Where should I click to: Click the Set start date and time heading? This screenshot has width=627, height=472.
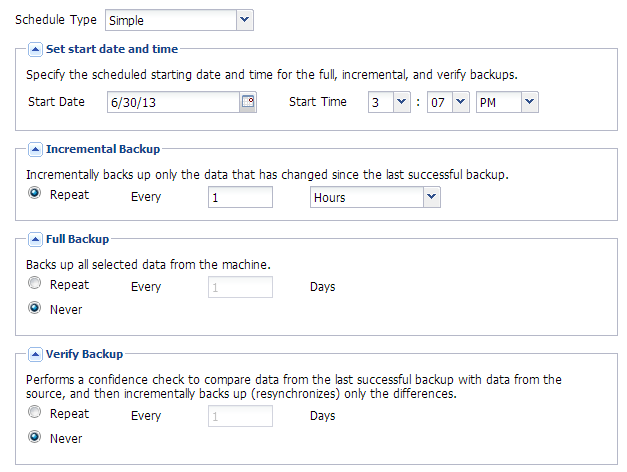112,48
